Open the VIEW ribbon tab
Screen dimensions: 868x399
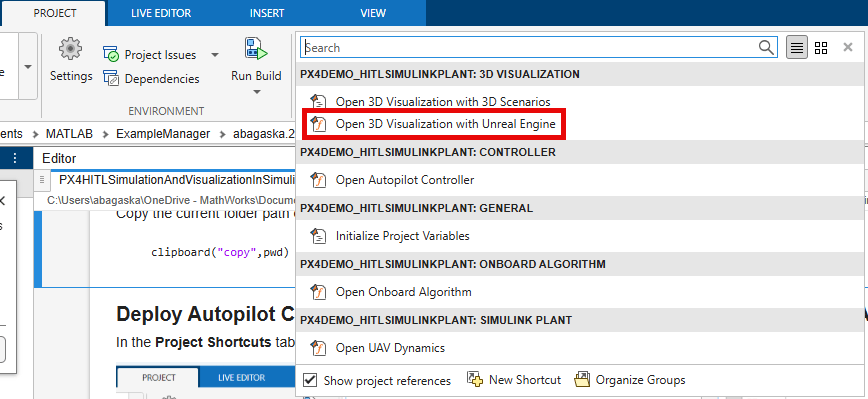373,13
